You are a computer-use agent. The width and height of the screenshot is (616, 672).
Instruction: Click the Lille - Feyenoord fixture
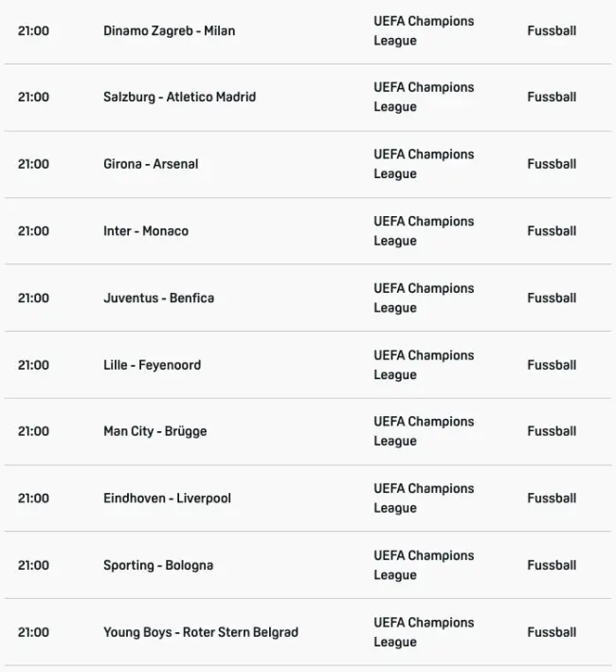coord(152,365)
